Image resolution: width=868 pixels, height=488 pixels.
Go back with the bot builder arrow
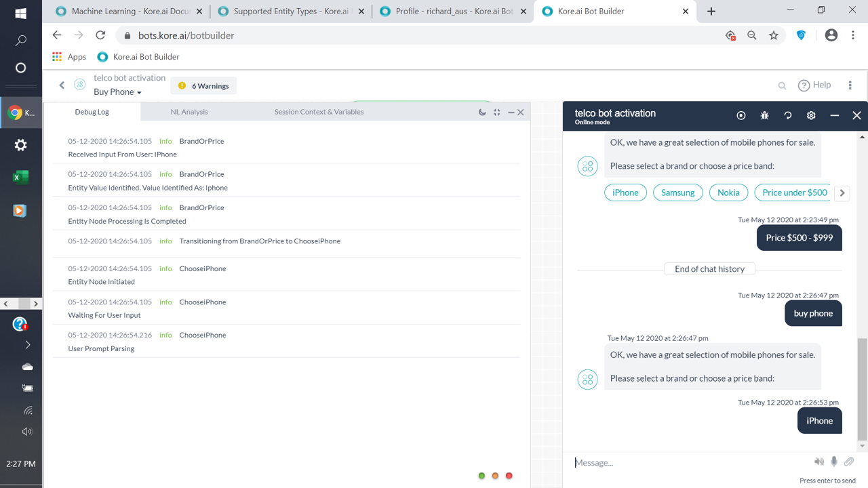[x=62, y=85]
